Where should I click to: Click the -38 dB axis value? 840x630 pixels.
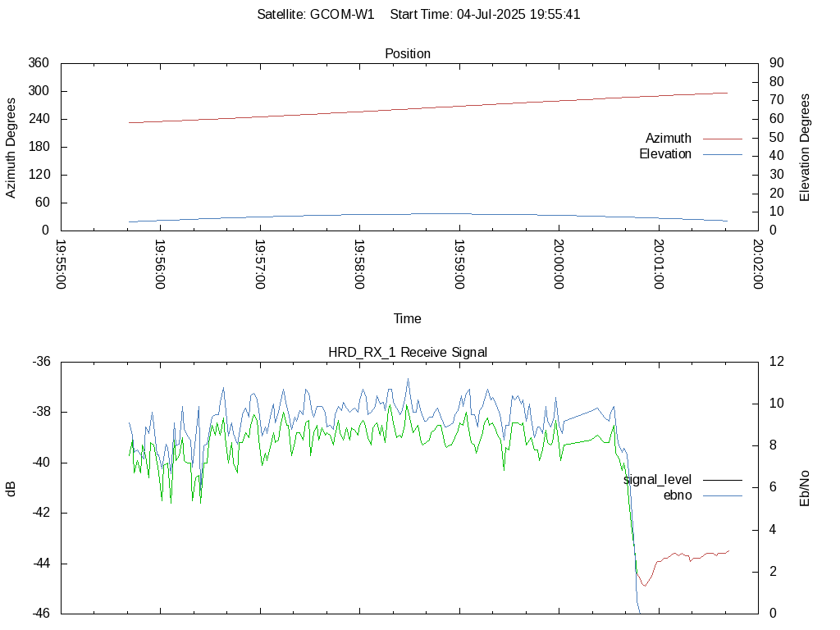coord(41,412)
